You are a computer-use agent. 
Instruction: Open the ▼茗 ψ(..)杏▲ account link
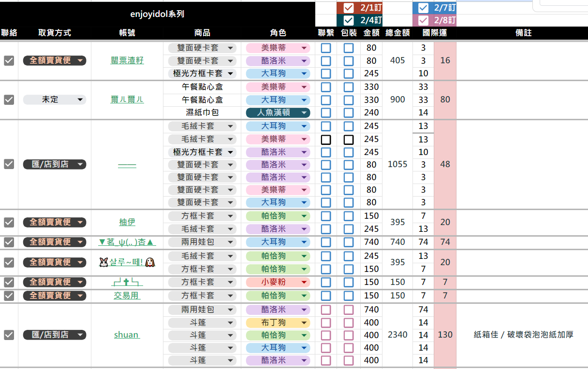[x=127, y=242]
